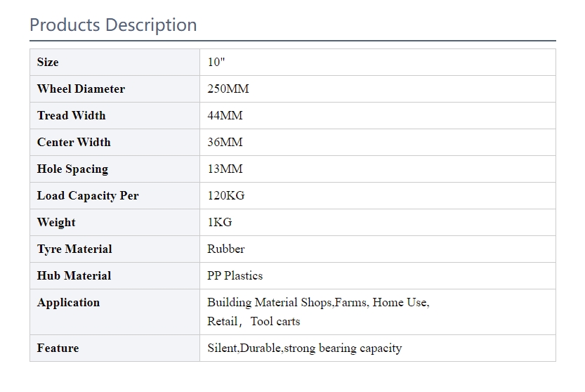585x392 pixels.
Task: Click the 13MM hole spacing value
Action: [x=225, y=169]
